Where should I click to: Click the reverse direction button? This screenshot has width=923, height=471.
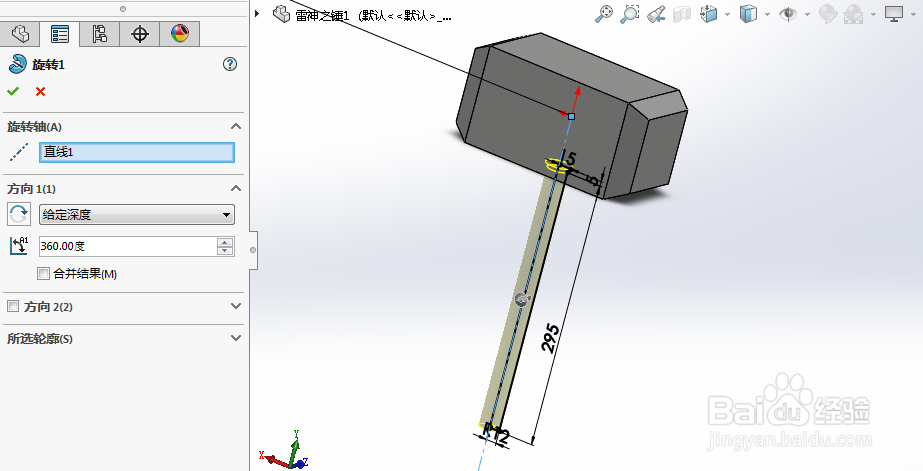pyautogui.click(x=19, y=214)
